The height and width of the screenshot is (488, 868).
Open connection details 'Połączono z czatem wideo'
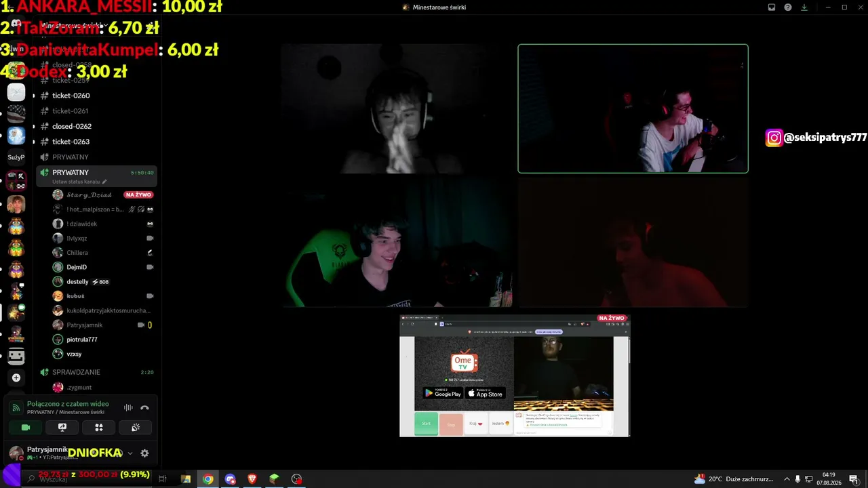68,404
